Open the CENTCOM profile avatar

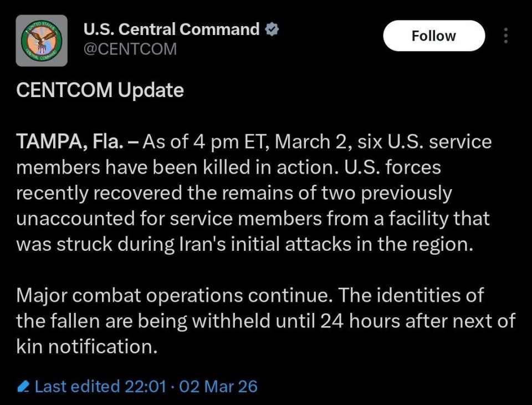pyautogui.click(x=42, y=41)
